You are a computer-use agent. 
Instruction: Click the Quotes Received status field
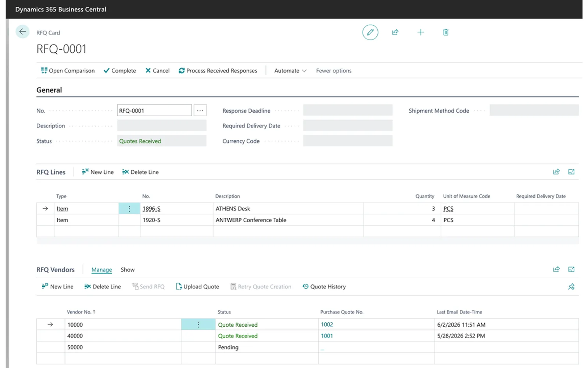[162, 141]
